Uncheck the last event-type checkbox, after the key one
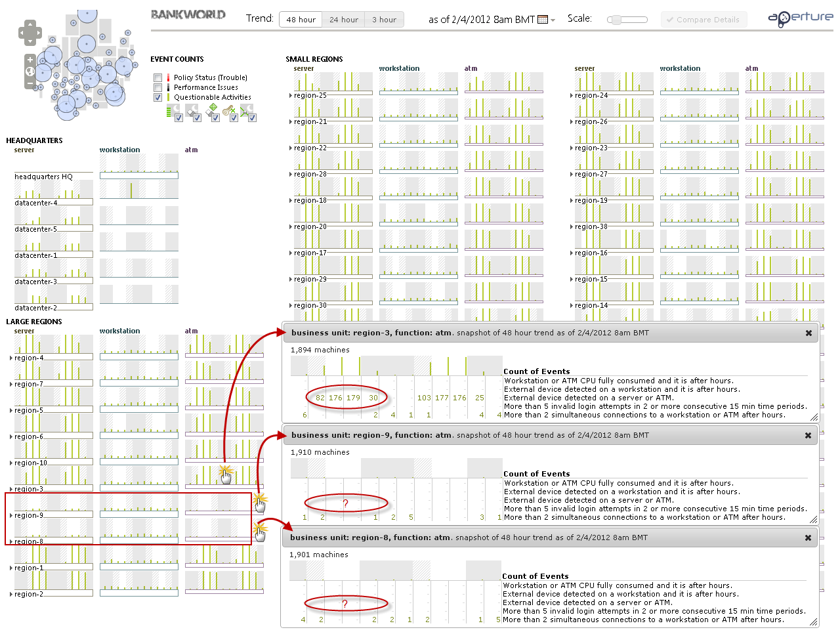Screen dimensions: 840x632 (252, 118)
